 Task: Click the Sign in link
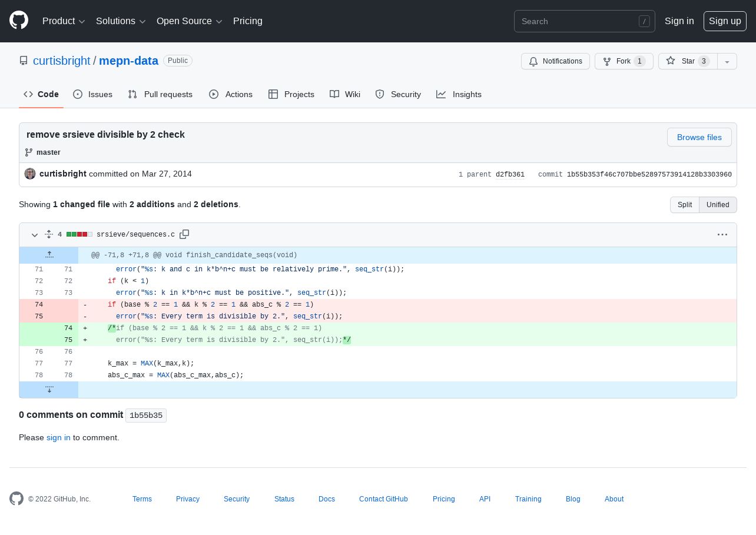coord(679,21)
